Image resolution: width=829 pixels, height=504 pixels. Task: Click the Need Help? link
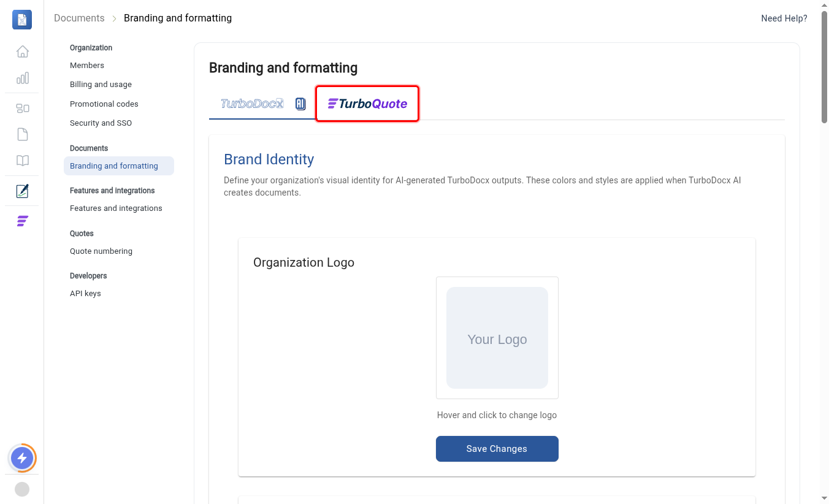click(x=784, y=18)
